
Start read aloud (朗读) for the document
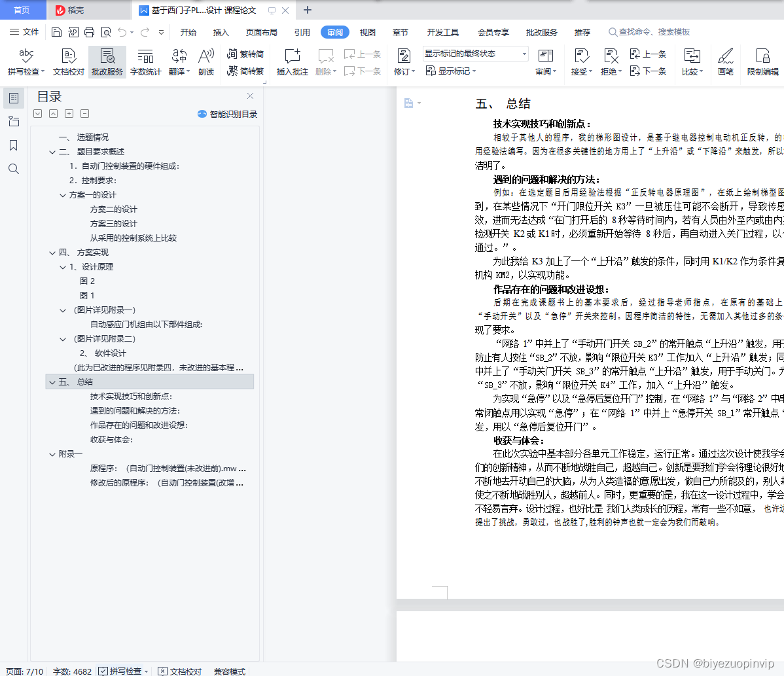(x=205, y=62)
